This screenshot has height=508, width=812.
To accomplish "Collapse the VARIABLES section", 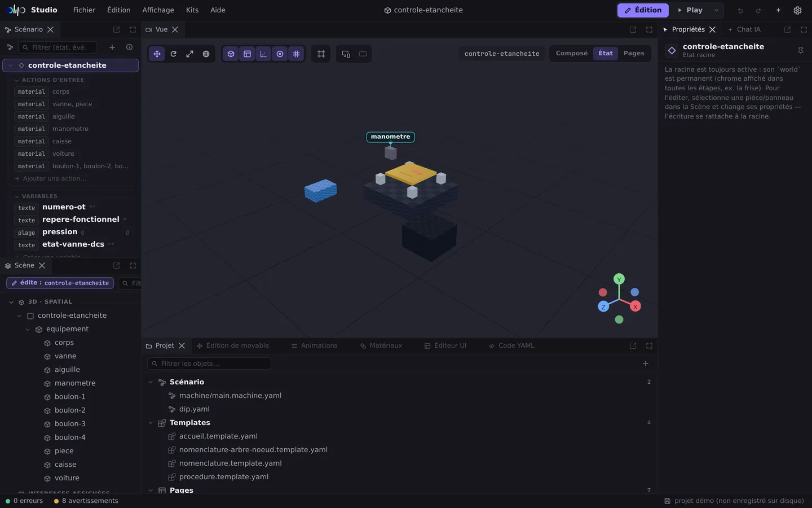I will [17, 196].
